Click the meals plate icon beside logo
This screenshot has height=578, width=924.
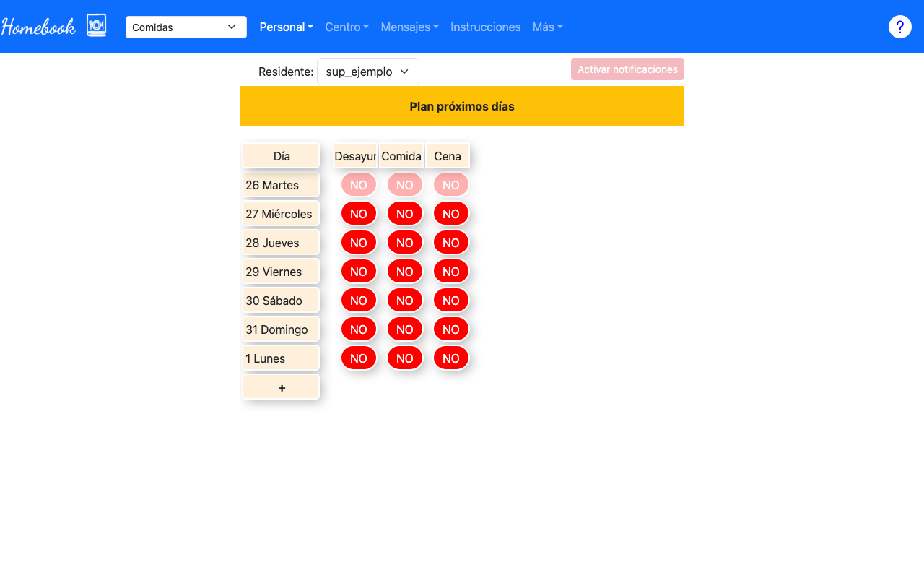(96, 25)
